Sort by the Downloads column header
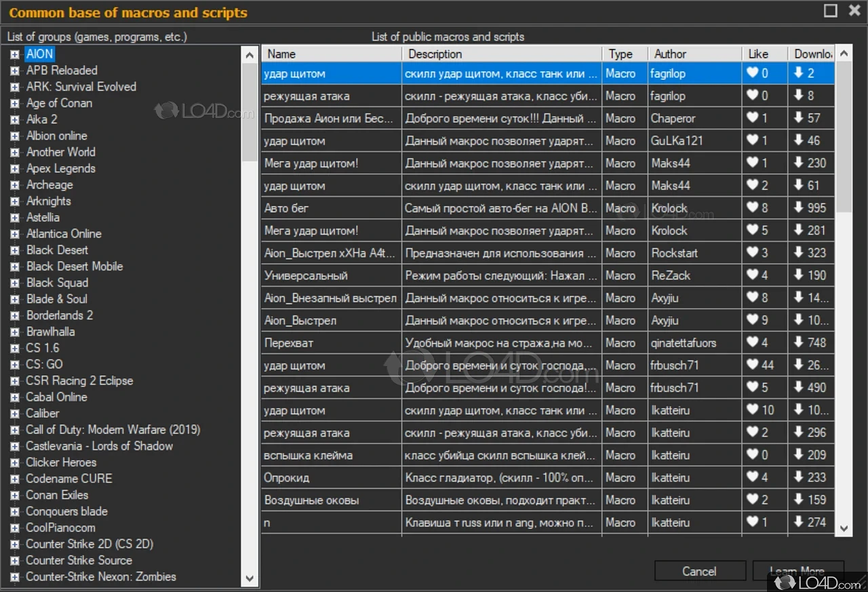The height and width of the screenshot is (592, 868). (x=812, y=54)
